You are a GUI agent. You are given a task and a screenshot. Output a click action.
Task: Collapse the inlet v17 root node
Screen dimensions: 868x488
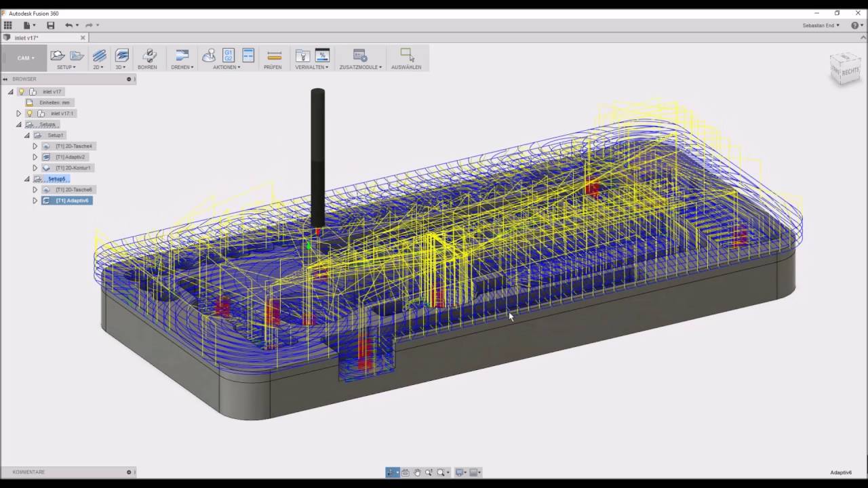[x=10, y=91]
